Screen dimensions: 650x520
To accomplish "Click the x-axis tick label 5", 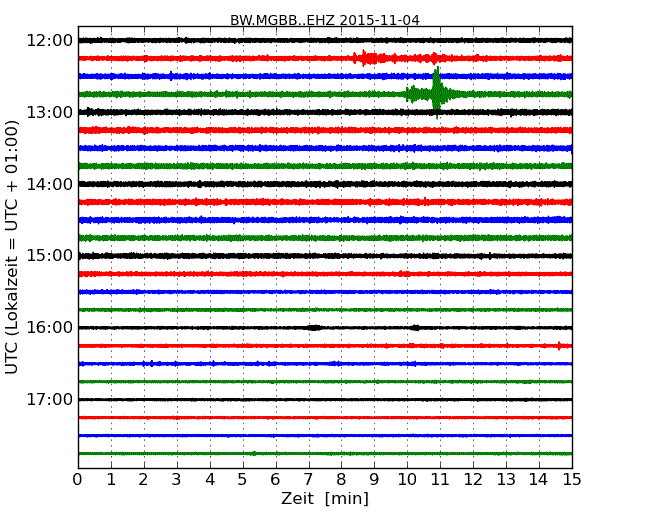I will pos(243,480).
